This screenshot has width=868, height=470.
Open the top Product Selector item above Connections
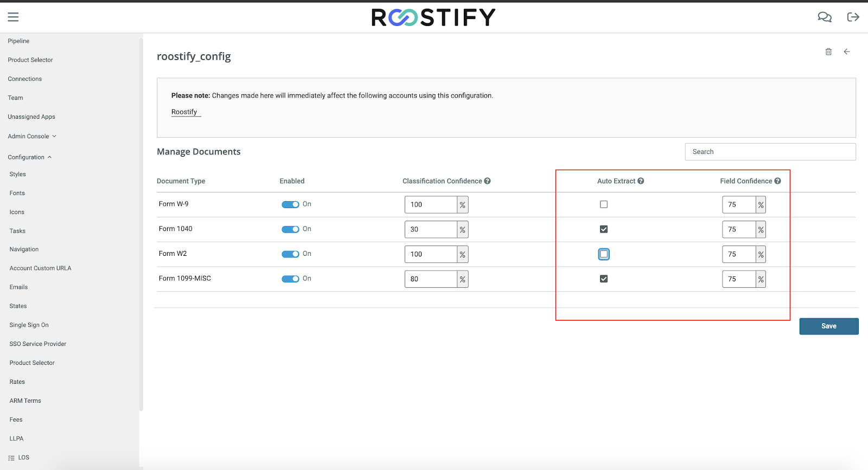coord(30,60)
